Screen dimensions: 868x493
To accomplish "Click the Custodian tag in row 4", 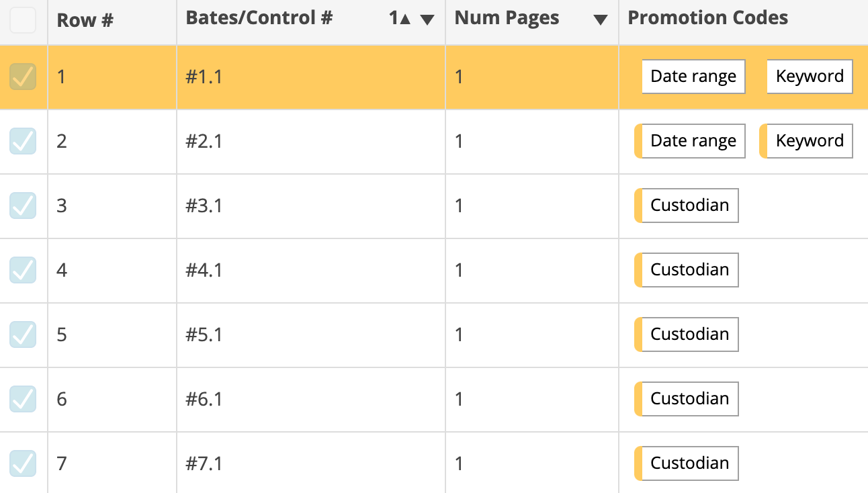I will (x=687, y=270).
